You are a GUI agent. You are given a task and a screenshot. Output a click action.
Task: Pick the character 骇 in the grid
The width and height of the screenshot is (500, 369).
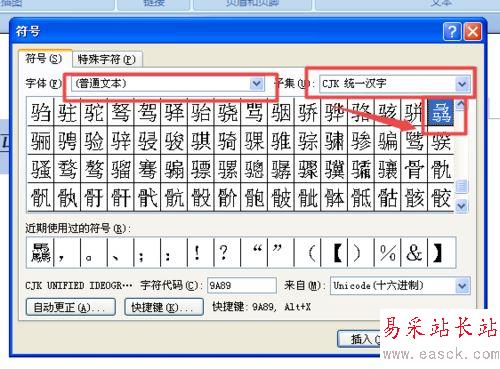387,112
